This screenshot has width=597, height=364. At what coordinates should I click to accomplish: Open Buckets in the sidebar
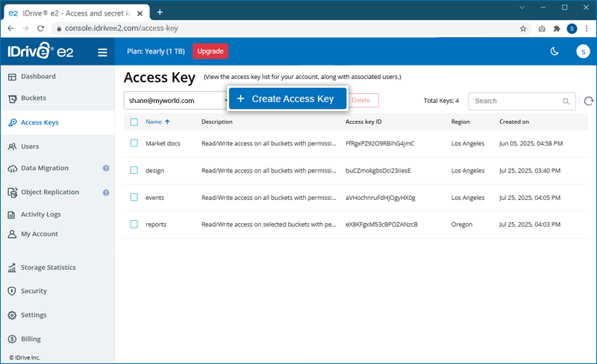34,98
